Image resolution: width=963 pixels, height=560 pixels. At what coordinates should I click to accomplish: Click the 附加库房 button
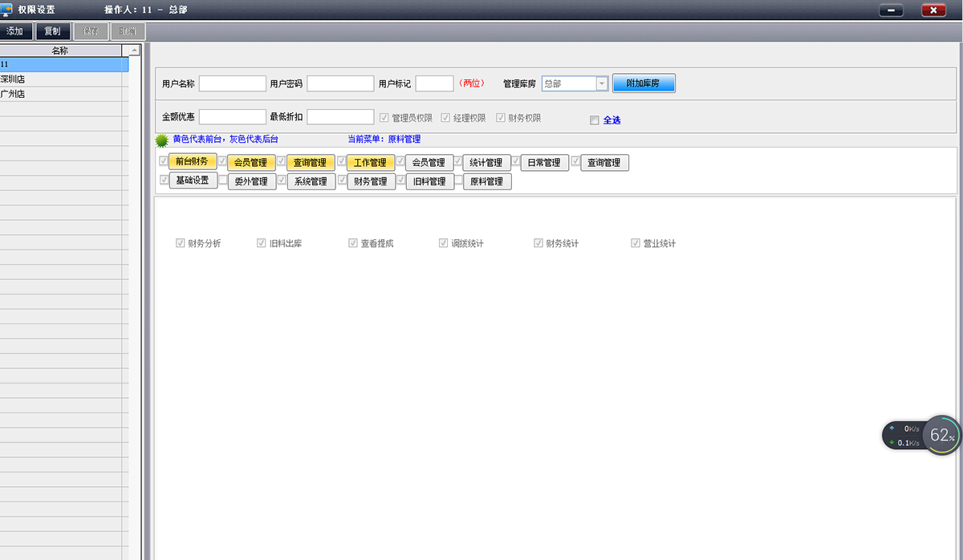[x=644, y=83]
